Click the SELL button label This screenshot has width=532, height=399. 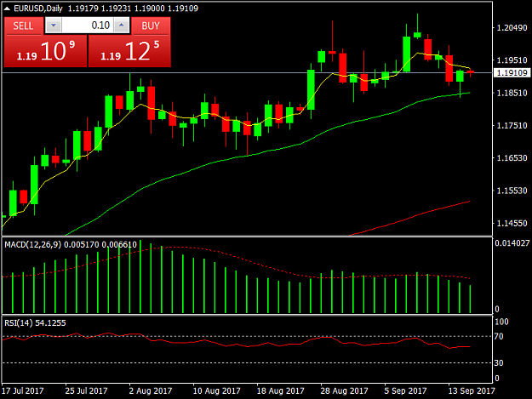[x=23, y=26]
